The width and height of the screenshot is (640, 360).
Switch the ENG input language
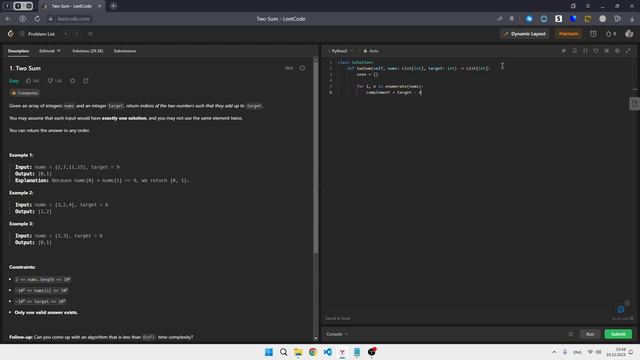pos(578,352)
